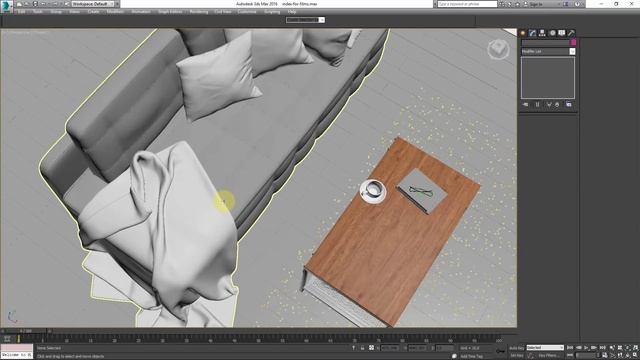
Task: Click the large Set Keys key icon
Action: pyautogui.click(x=501, y=351)
